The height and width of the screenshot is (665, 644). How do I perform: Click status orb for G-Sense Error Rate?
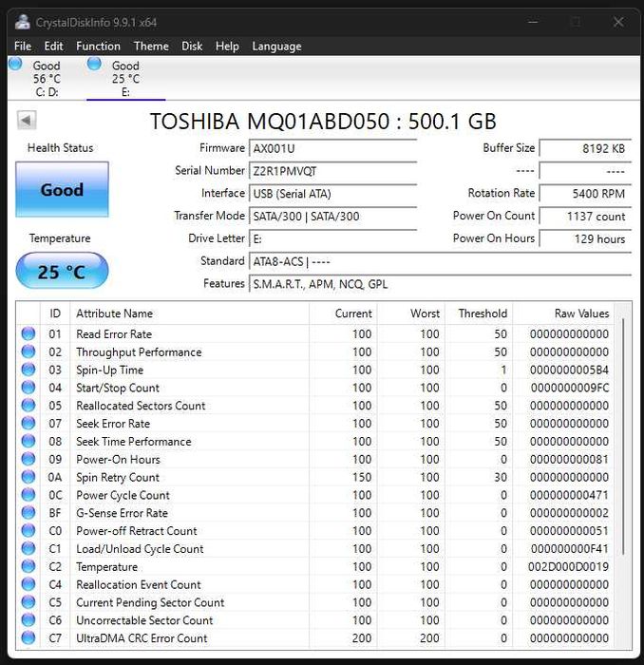click(x=28, y=512)
